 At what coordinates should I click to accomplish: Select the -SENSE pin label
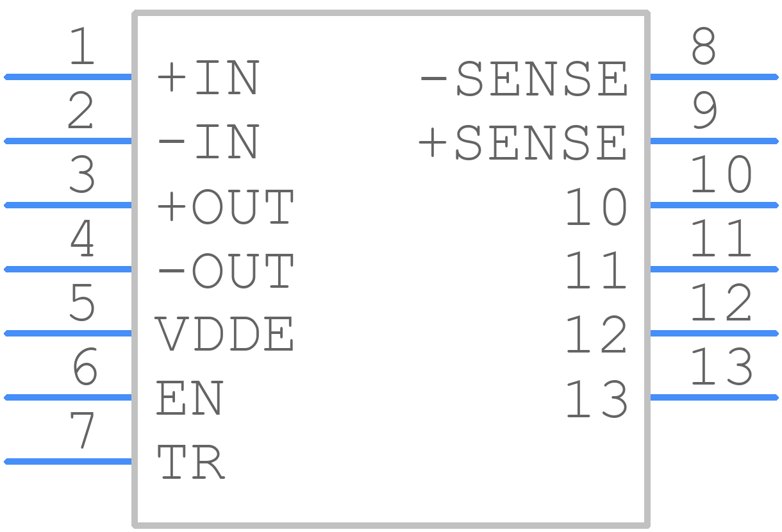523,79
